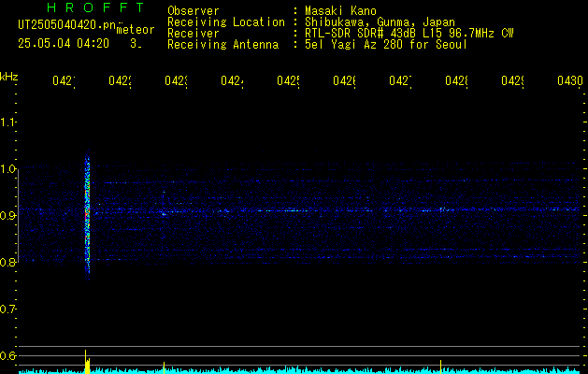The height and width of the screenshot is (374, 588).
Task: Click the yellow level spike near 0428
Action: click(x=440, y=367)
